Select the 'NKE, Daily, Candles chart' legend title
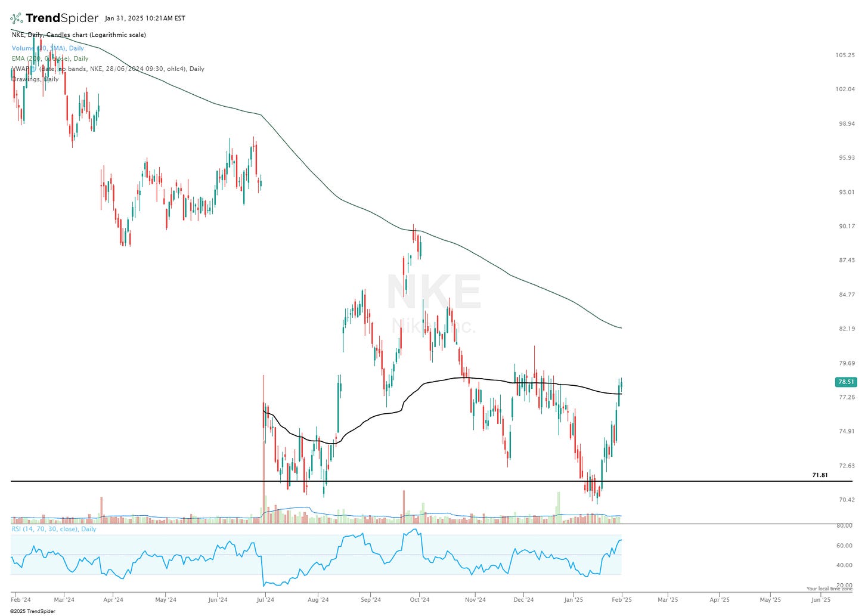Image resolution: width=868 pixels, height=616 pixels. point(79,35)
